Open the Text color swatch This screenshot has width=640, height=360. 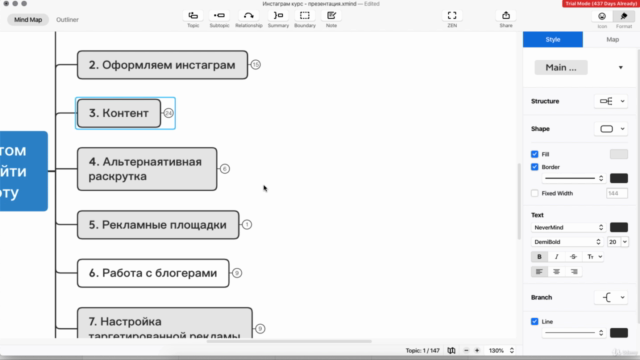[x=619, y=227]
